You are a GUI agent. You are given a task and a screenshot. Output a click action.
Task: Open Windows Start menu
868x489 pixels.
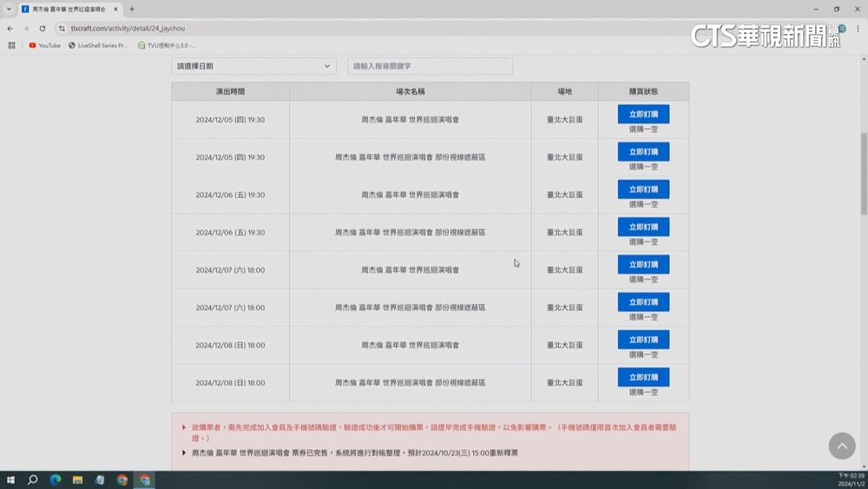click(10, 479)
